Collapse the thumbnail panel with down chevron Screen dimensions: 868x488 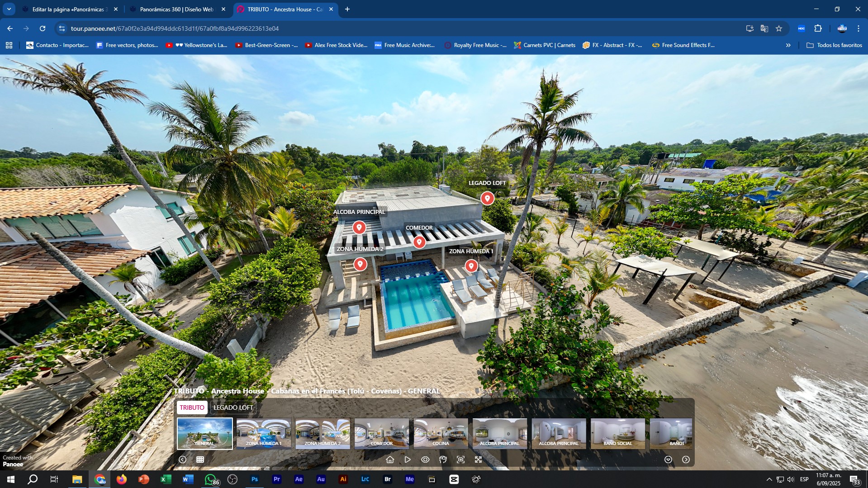point(668,460)
